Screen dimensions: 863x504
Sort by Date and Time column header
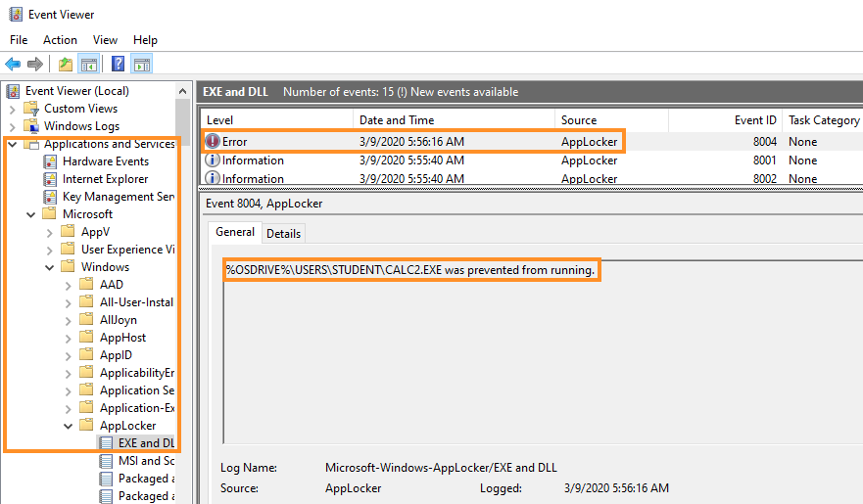(x=455, y=119)
